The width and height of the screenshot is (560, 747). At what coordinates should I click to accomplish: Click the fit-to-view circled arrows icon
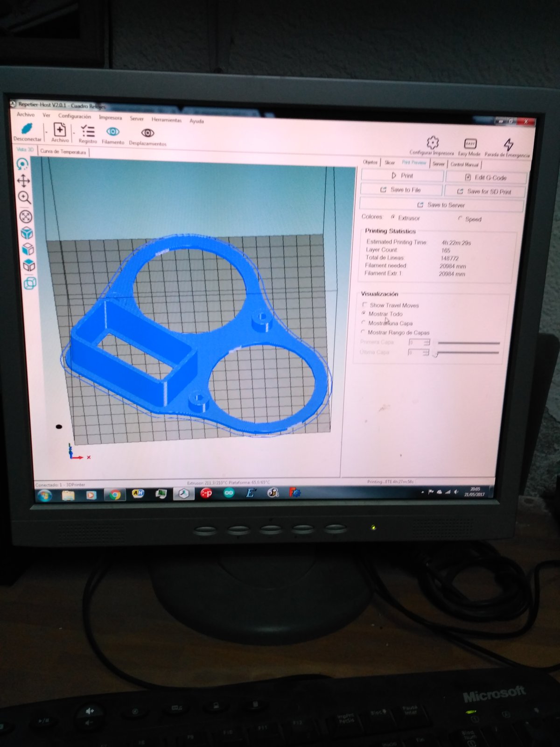pos(26,216)
